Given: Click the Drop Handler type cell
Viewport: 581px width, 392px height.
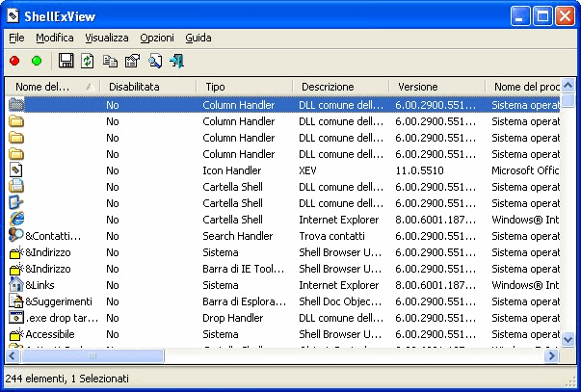Looking at the screenshot, I should pyautogui.click(x=233, y=318).
